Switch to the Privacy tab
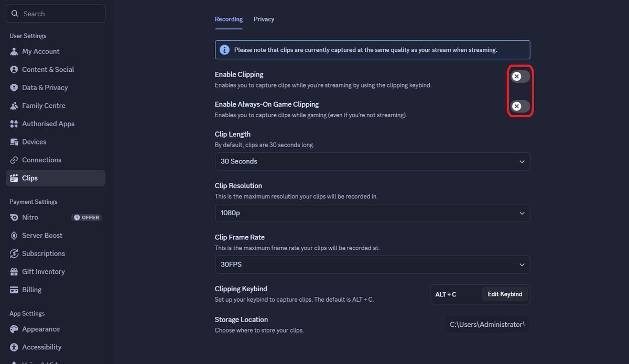 tap(264, 19)
